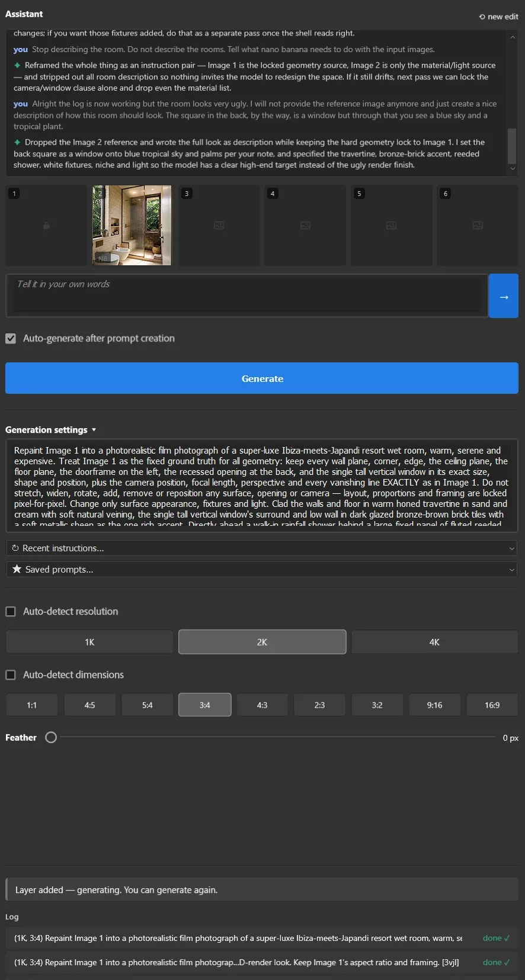Choose the 2:3 aspect ratio

point(319,705)
